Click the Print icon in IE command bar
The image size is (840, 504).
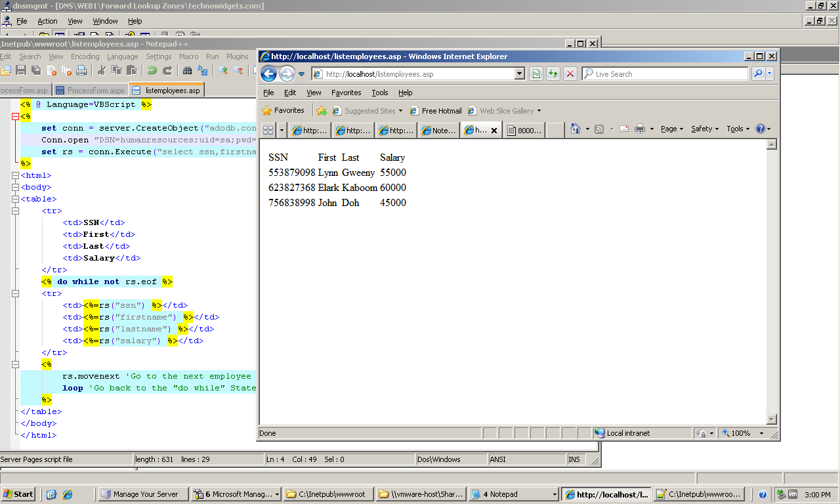pos(640,129)
